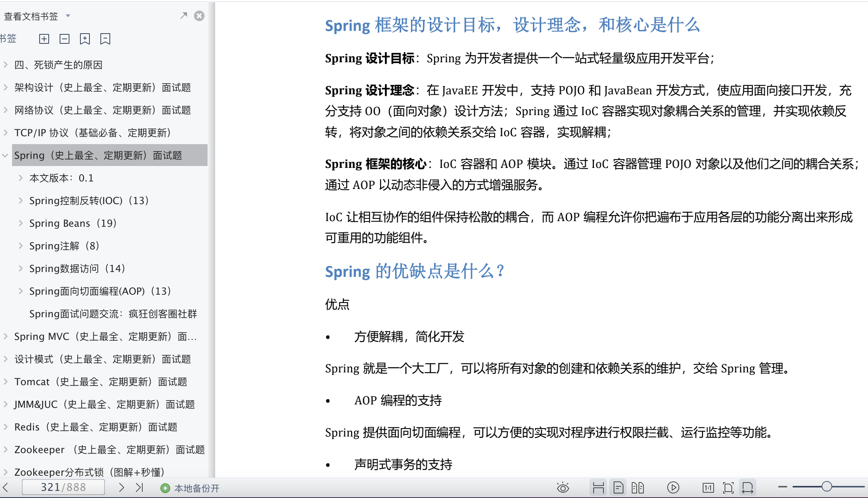Expand all bookmarks icon
Viewport: 868px width, 498px height.
tap(44, 39)
